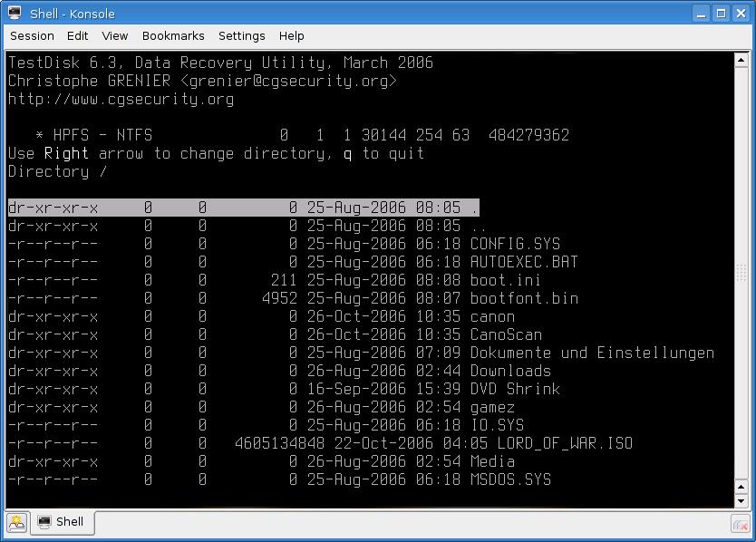Click the '..' parent directory row

pyautogui.click(x=247, y=226)
